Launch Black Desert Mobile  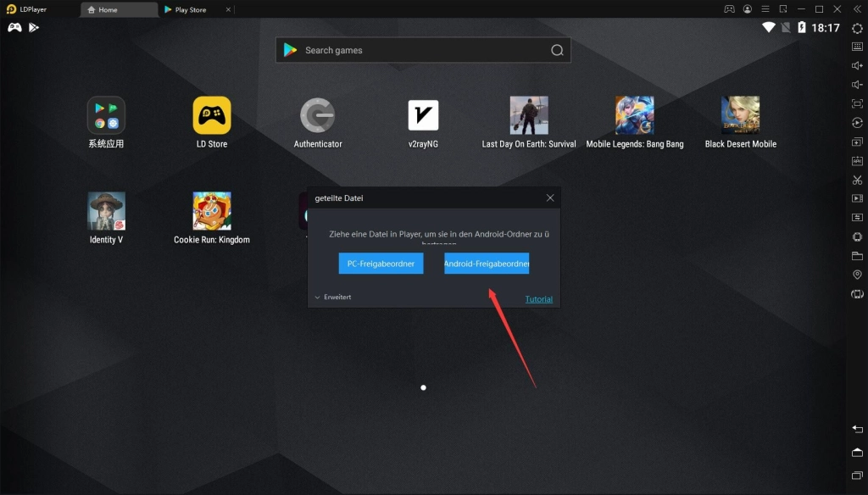[740, 122]
